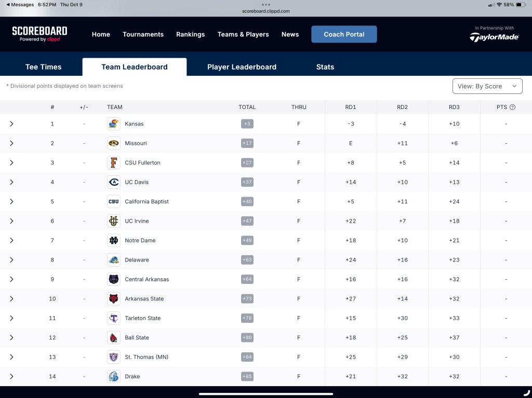Expand the Kansas team row

[x=11, y=124]
